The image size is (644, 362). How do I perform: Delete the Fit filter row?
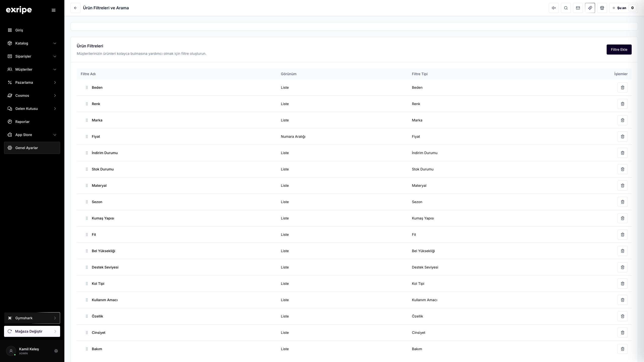[x=622, y=235]
